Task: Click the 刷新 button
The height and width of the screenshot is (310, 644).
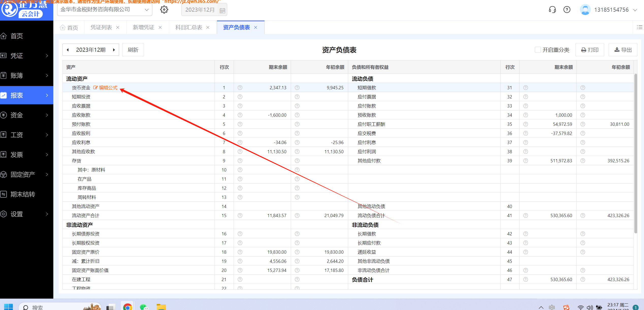Action: click(x=133, y=50)
